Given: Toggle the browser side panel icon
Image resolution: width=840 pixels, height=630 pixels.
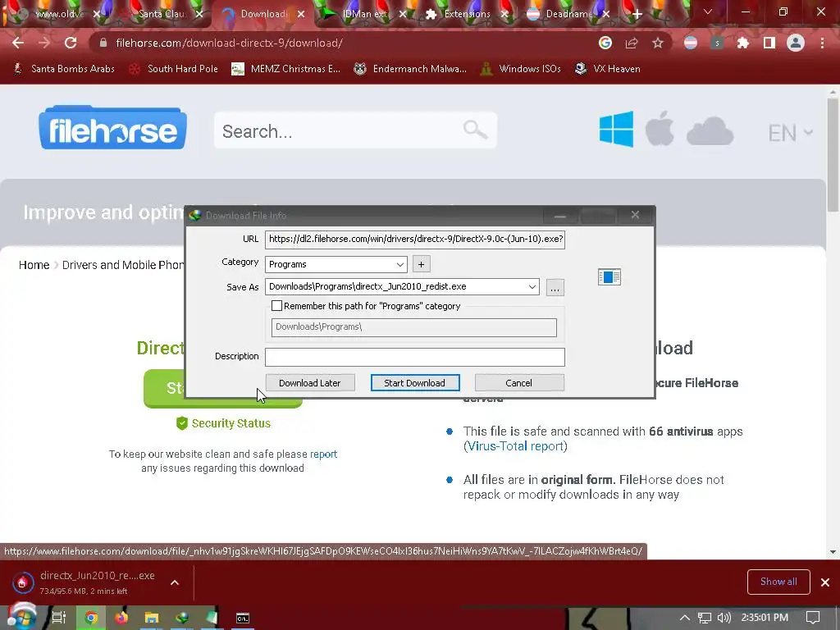Looking at the screenshot, I should click(769, 43).
